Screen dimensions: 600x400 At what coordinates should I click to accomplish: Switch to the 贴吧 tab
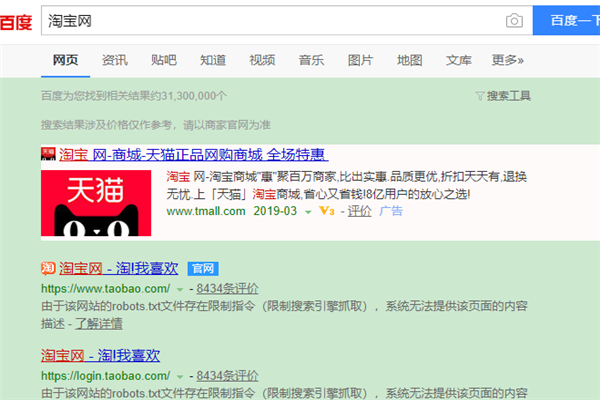[164, 60]
